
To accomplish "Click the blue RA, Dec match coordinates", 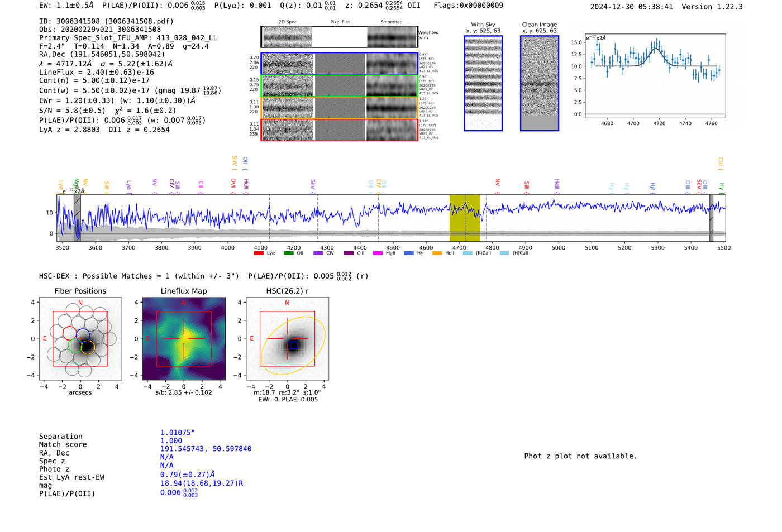I will [x=206, y=449].
